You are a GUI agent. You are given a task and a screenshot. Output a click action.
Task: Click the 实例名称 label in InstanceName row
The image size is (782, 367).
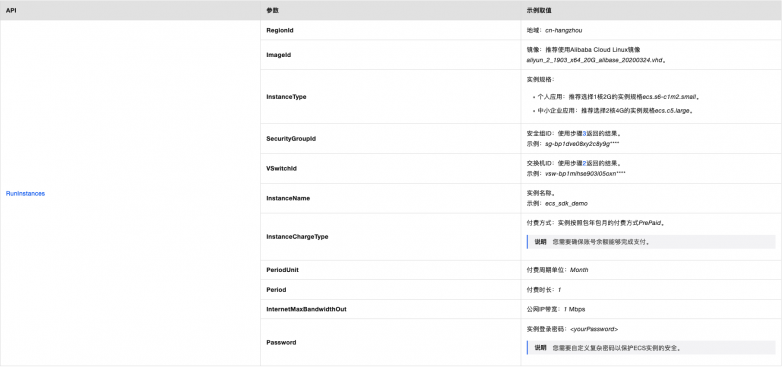pos(541,193)
